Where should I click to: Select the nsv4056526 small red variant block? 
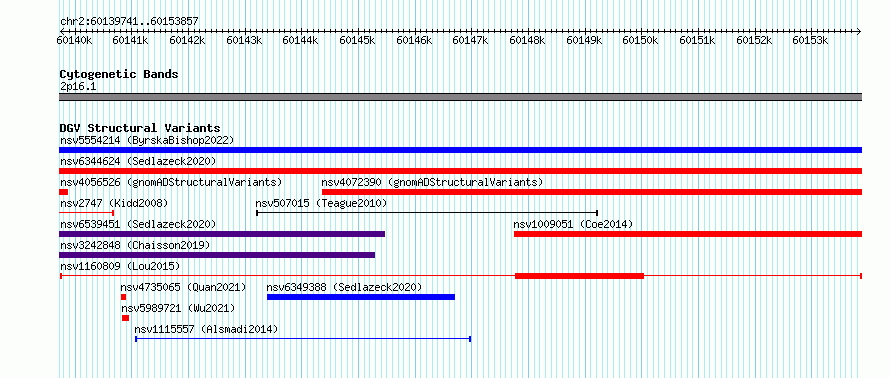click(x=64, y=192)
